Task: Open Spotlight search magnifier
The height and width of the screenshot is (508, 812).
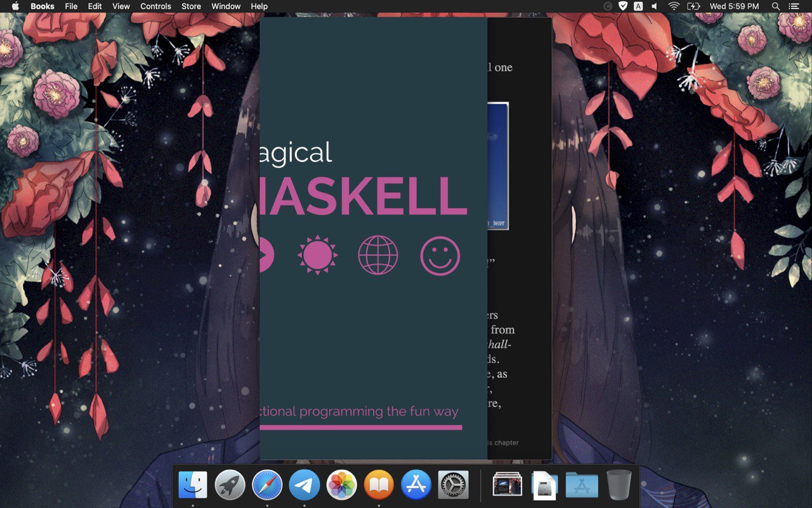Action: pos(775,6)
